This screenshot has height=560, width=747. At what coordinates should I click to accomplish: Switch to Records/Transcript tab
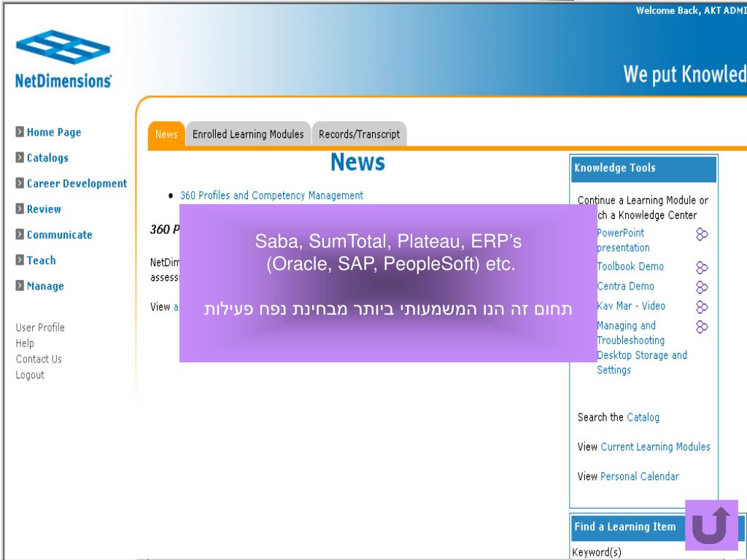point(359,134)
